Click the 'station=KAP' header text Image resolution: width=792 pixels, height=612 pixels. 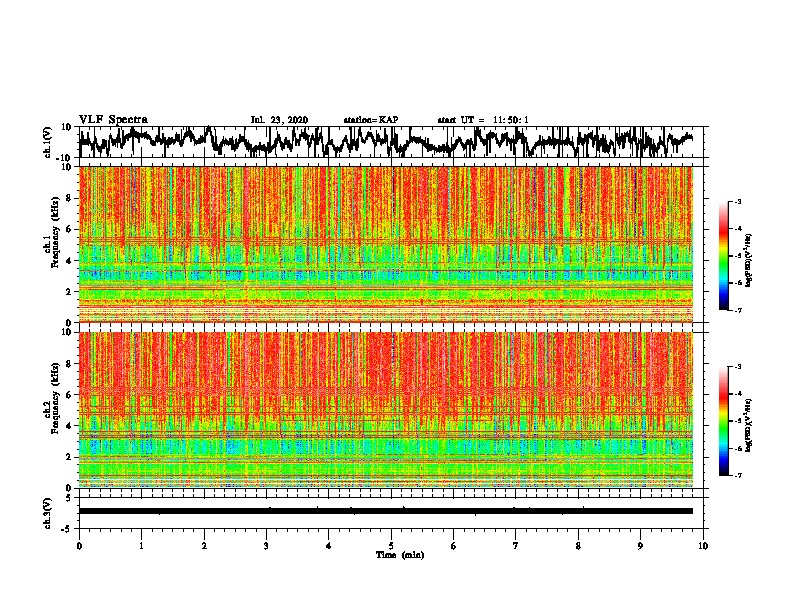point(371,120)
